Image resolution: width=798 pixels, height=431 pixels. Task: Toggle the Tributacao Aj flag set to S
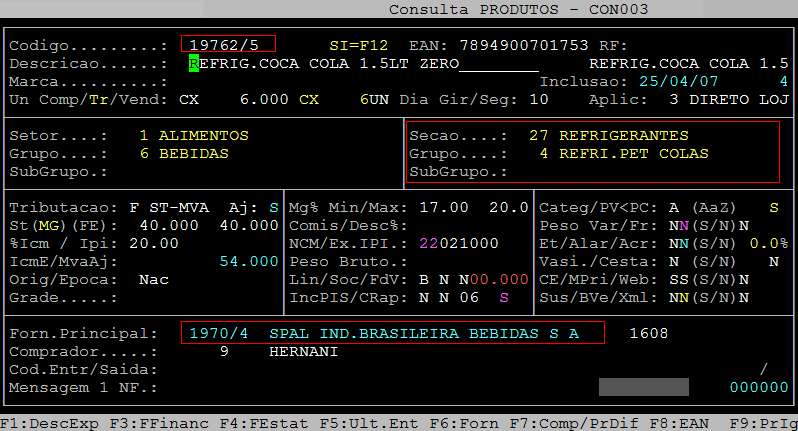click(274, 207)
